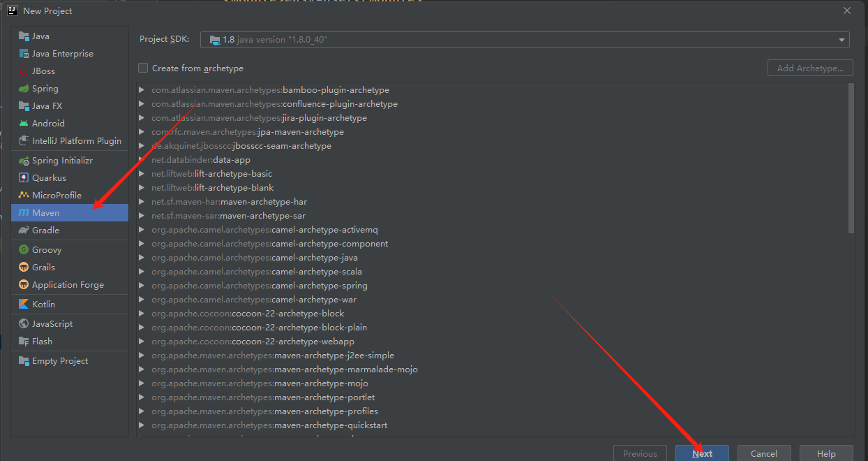Choose the Java FX folder icon
This screenshot has height=461, width=868.
(24, 106)
